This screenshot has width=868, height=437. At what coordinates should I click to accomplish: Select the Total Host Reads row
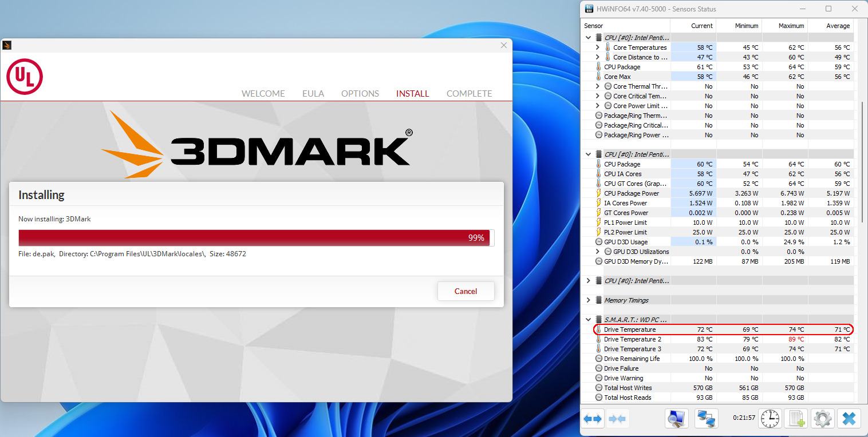click(x=717, y=398)
